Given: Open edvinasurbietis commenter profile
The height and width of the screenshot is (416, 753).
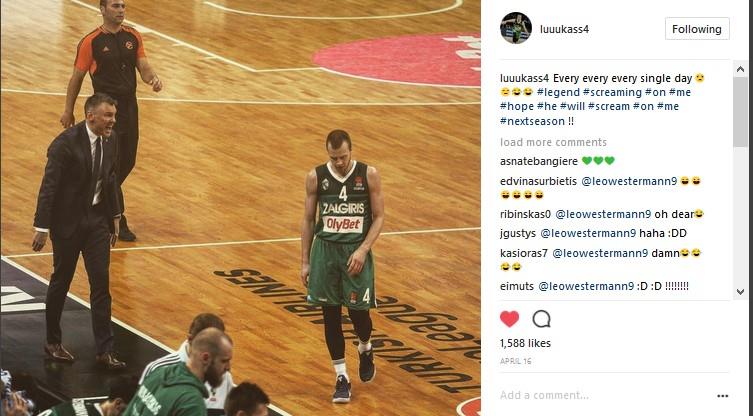Looking at the screenshot, I should [x=538, y=181].
